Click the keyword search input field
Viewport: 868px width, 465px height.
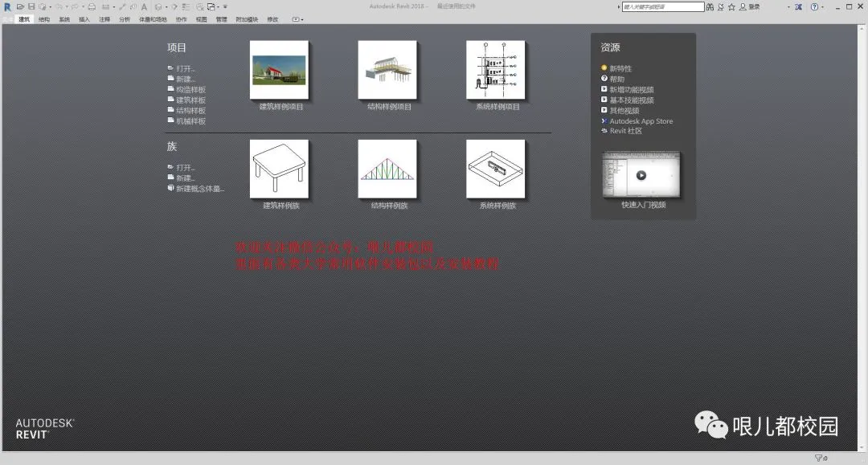pyautogui.click(x=663, y=6)
